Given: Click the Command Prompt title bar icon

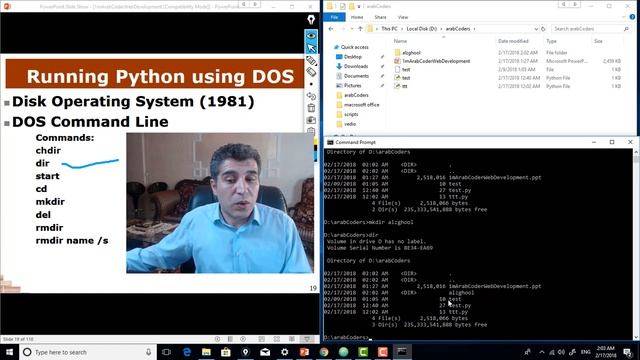Looking at the screenshot, I should pyautogui.click(x=330, y=142).
